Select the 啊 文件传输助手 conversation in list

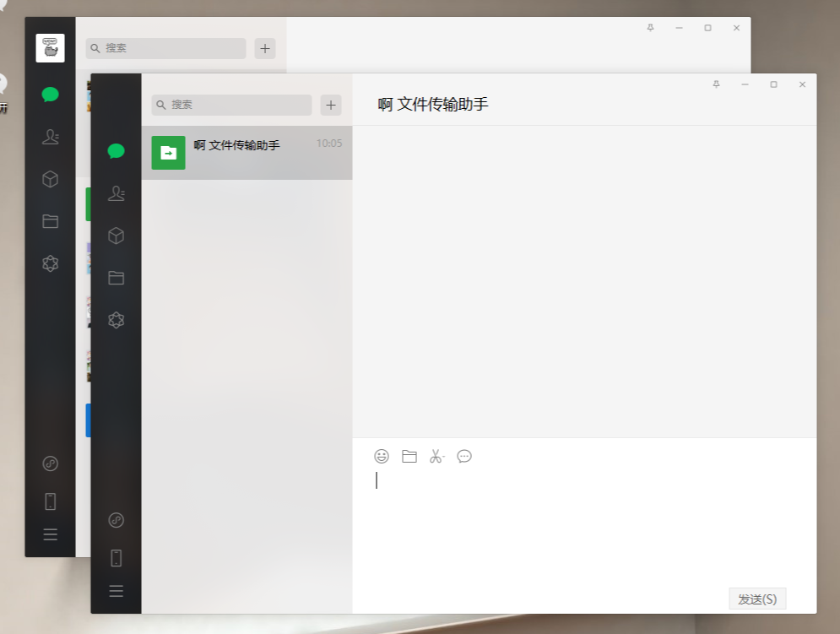pyautogui.click(x=247, y=153)
